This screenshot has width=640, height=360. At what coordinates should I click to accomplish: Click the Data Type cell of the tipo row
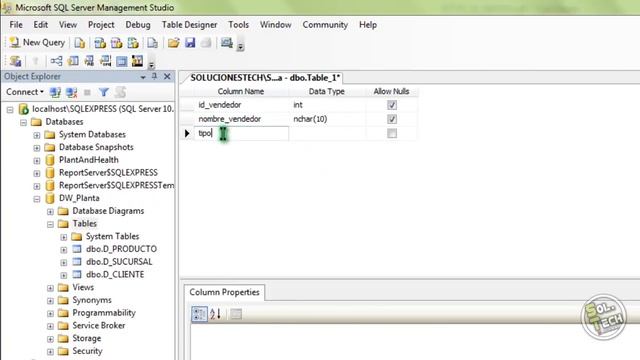coord(327,133)
